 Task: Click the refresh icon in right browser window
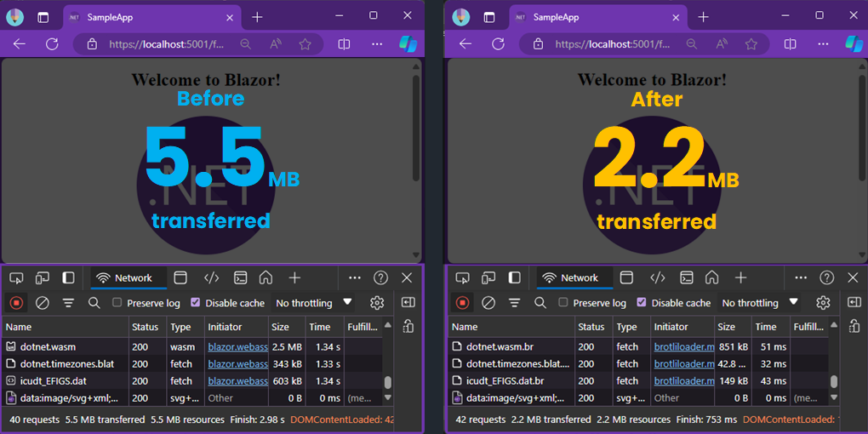click(x=498, y=44)
